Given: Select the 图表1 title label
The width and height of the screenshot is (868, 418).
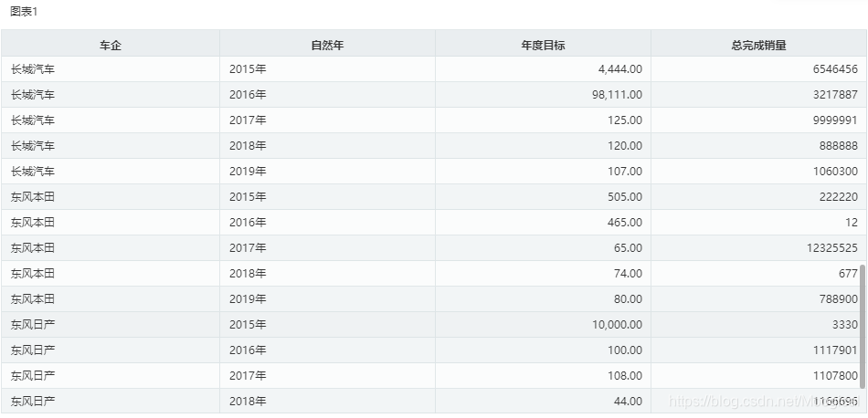Looking at the screenshot, I should click(x=24, y=12).
